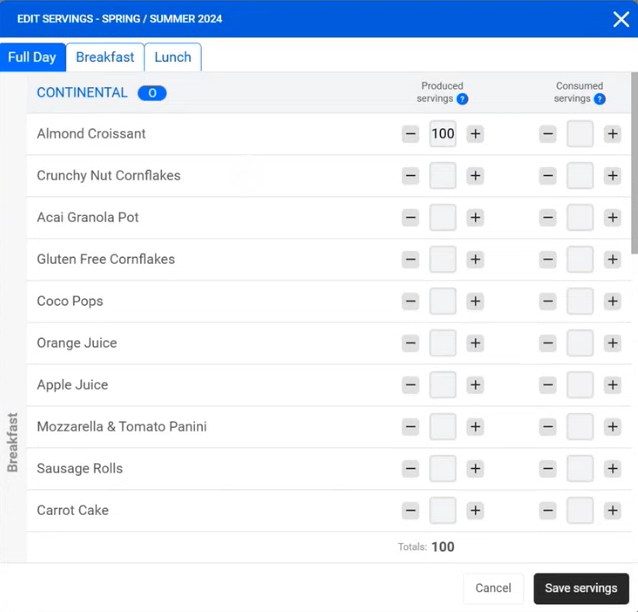This screenshot has height=612, width=638.
Task: Toggle the Continental section badge
Action: [152, 93]
